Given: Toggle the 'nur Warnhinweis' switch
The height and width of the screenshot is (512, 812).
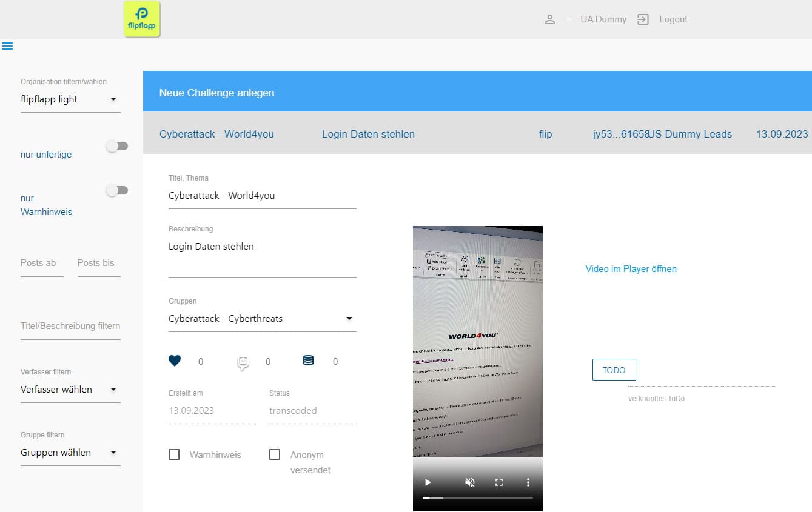Looking at the screenshot, I should (117, 190).
